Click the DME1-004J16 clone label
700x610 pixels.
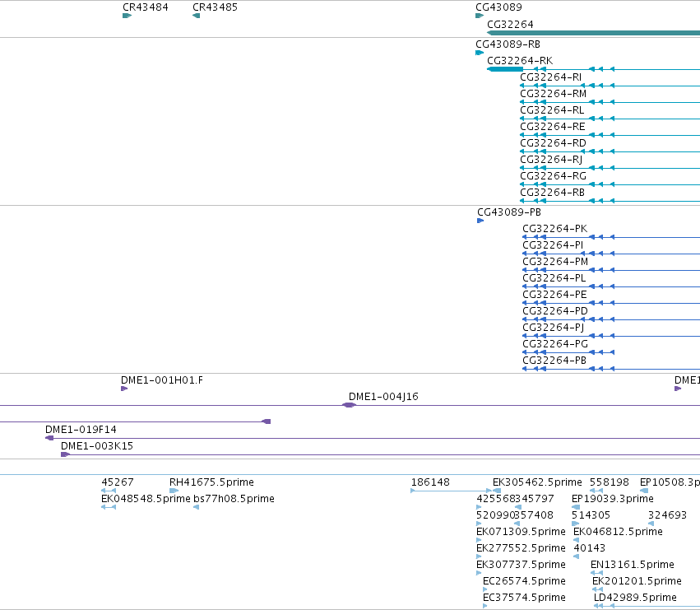pos(383,397)
